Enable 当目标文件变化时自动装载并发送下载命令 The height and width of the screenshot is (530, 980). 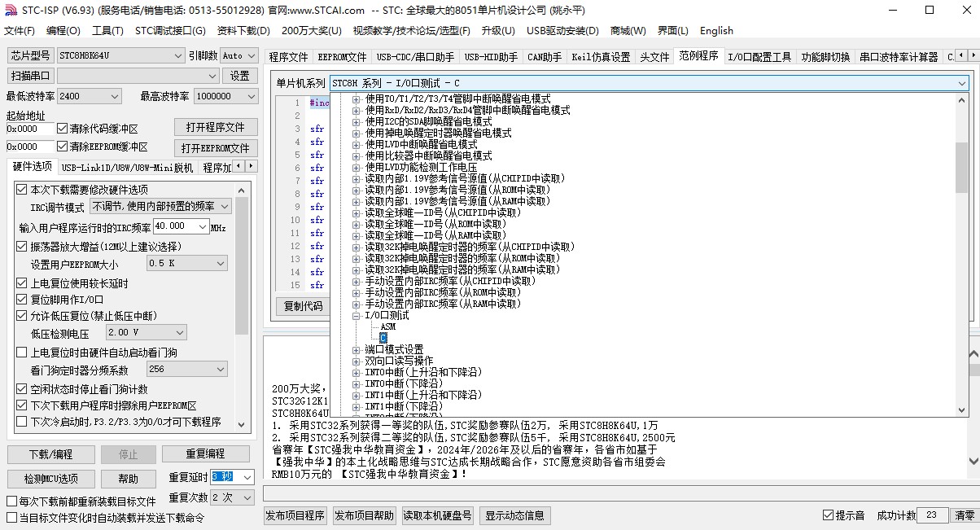(12, 518)
